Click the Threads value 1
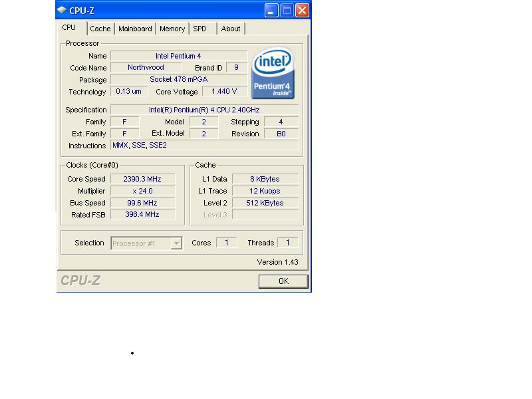This screenshot has width=532, height=399. tap(288, 243)
